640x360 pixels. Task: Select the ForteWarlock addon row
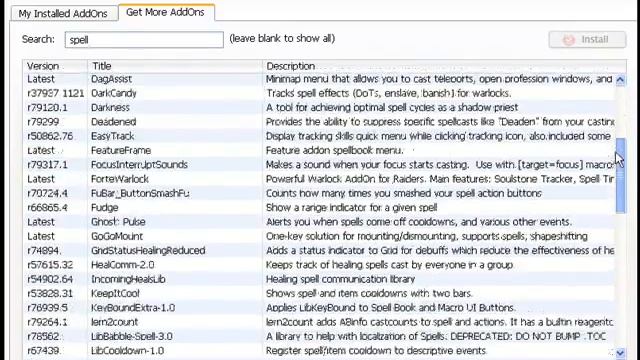pos(319,179)
